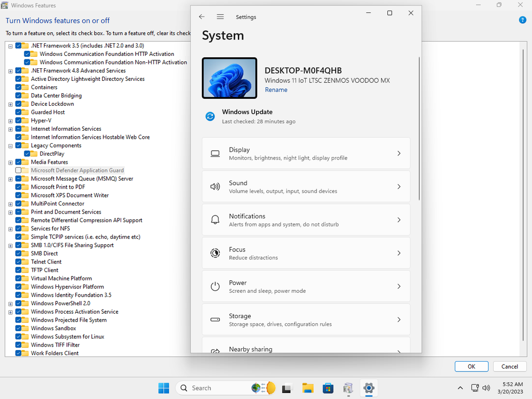
Task: Toggle the Guarded Host checkbox
Action: [x=18, y=112]
